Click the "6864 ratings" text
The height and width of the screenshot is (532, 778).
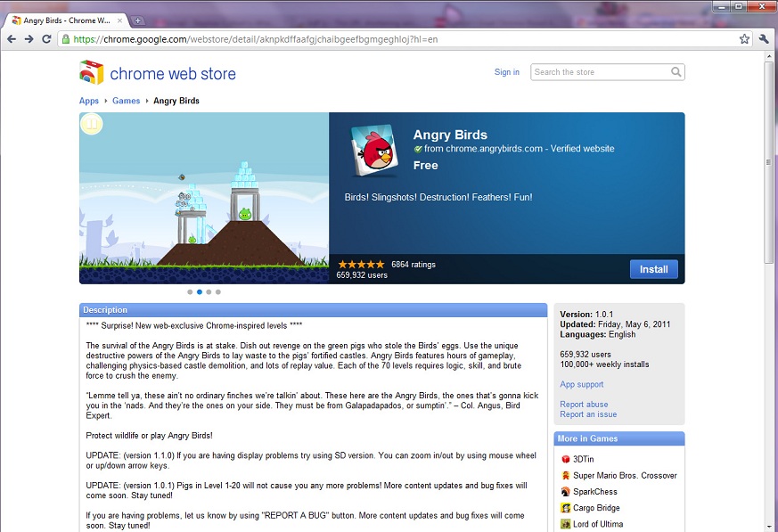click(414, 265)
